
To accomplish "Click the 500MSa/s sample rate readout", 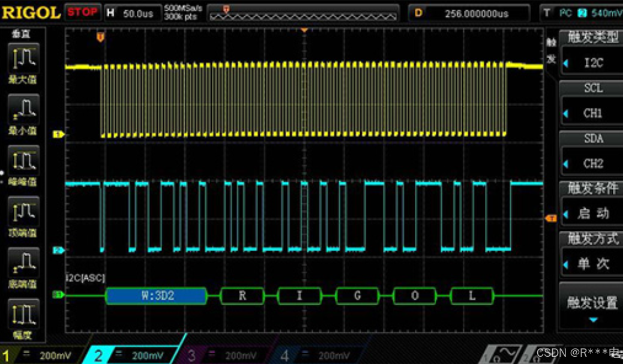I will tap(183, 8).
